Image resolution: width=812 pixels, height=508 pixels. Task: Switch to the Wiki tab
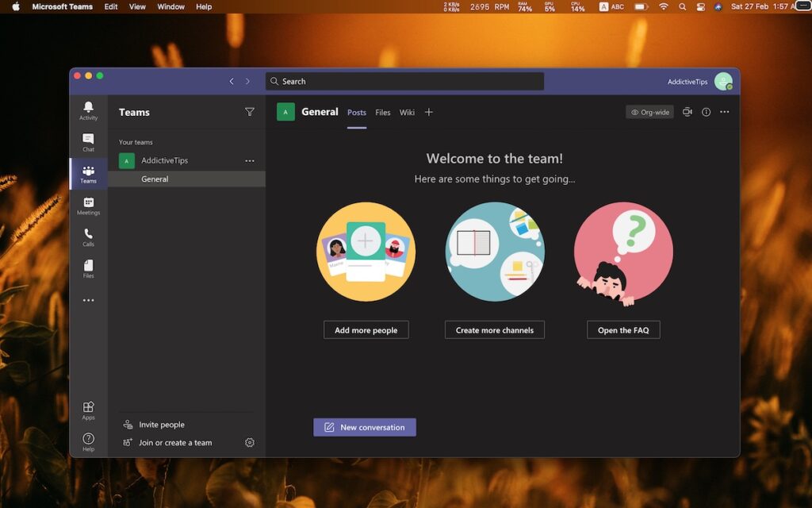click(407, 112)
